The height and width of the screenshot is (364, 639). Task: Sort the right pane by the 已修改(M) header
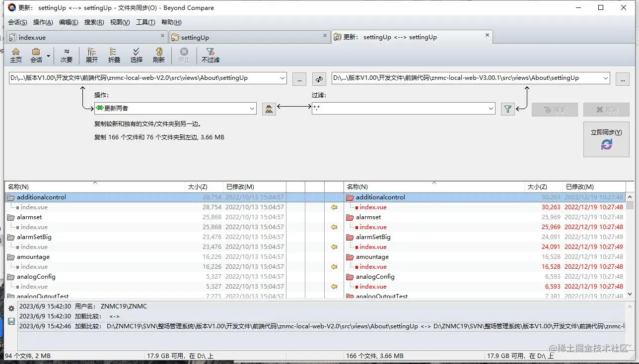(593, 186)
